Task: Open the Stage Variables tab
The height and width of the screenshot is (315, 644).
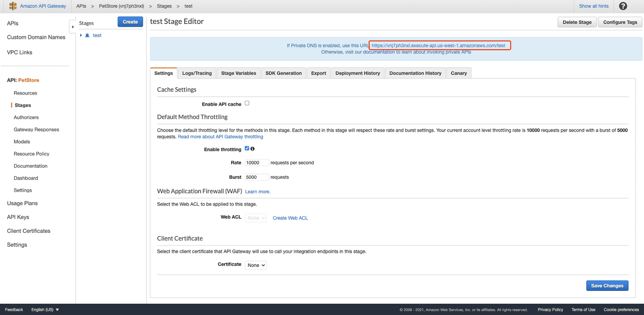Action: [x=239, y=73]
